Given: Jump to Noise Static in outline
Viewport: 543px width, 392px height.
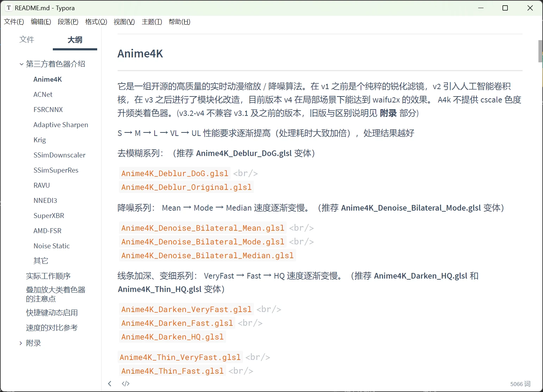Looking at the screenshot, I should tap(52, 246).
